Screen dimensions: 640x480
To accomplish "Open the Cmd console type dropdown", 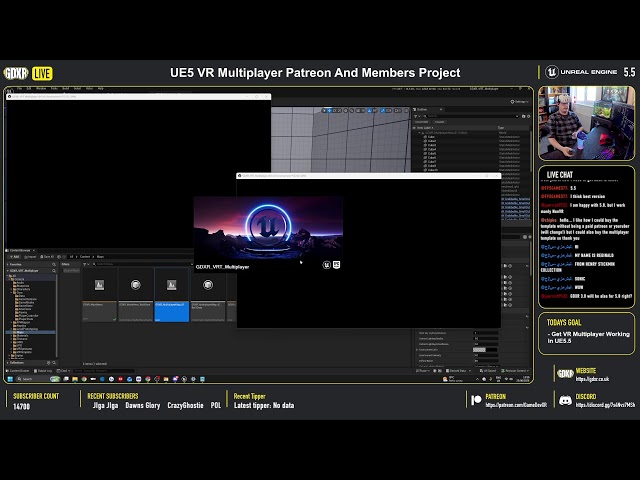I will coord(64,371).
